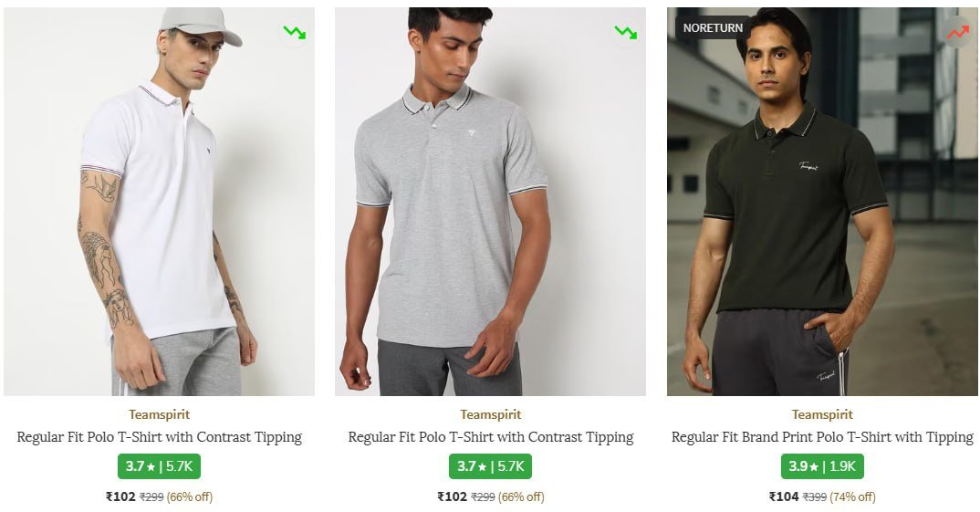The height and width of the screenshot is (512, 980).
Task: Click price-drop trend icon on grey polo
Action: click(625, 33)
